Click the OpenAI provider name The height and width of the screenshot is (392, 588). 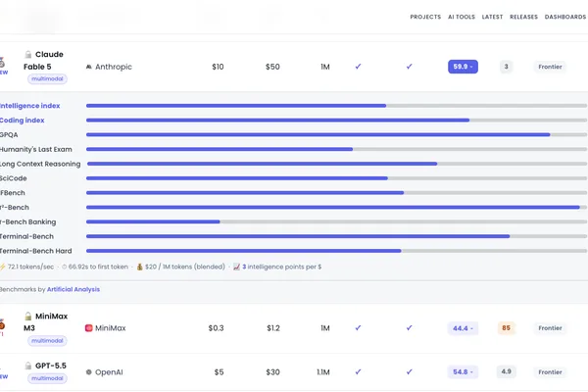(x=109, y=372)
